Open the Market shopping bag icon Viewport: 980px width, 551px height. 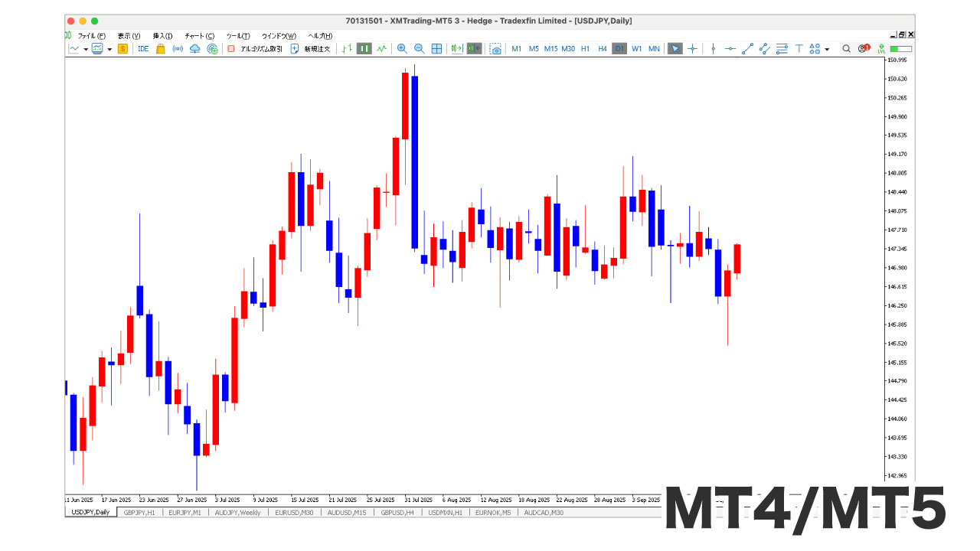click(161, 49)
